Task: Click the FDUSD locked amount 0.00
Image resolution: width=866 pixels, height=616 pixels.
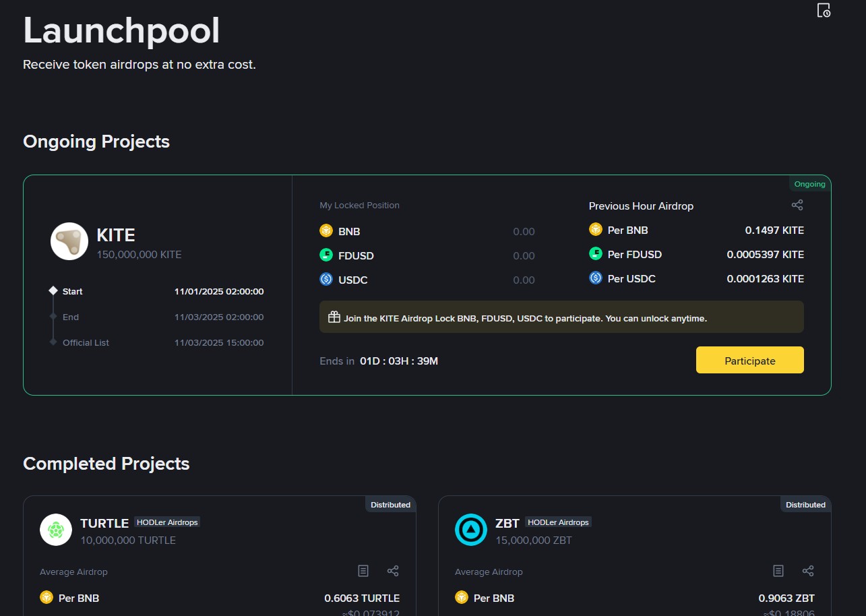Action: pos(524,256)
